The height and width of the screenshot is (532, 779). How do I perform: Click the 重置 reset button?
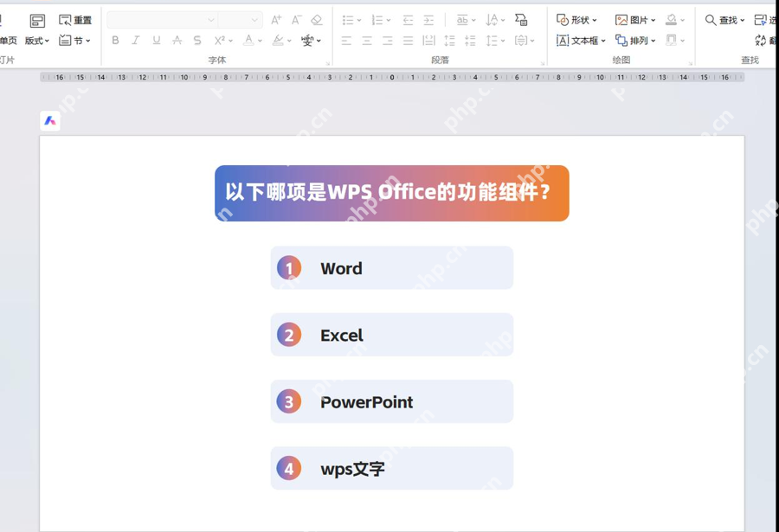coord(75,20)
